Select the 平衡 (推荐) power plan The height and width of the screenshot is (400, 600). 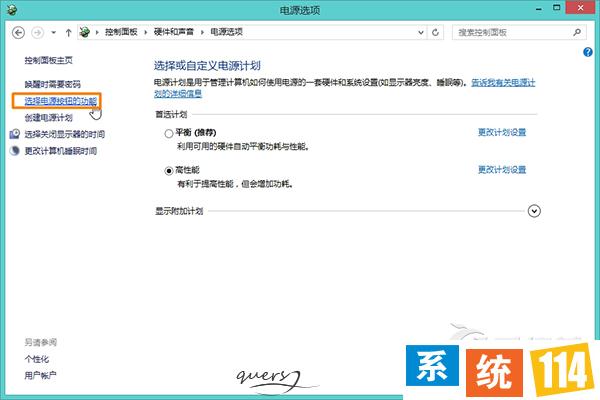[x=168, y=134]
